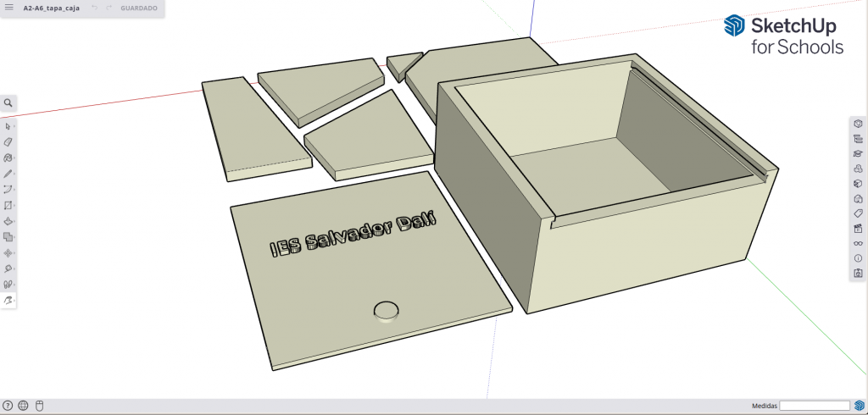Open the Styles panel
Image resolution: width=868 pixels, height=415 pixels.
pyautogui.click(x=858, y=198)
